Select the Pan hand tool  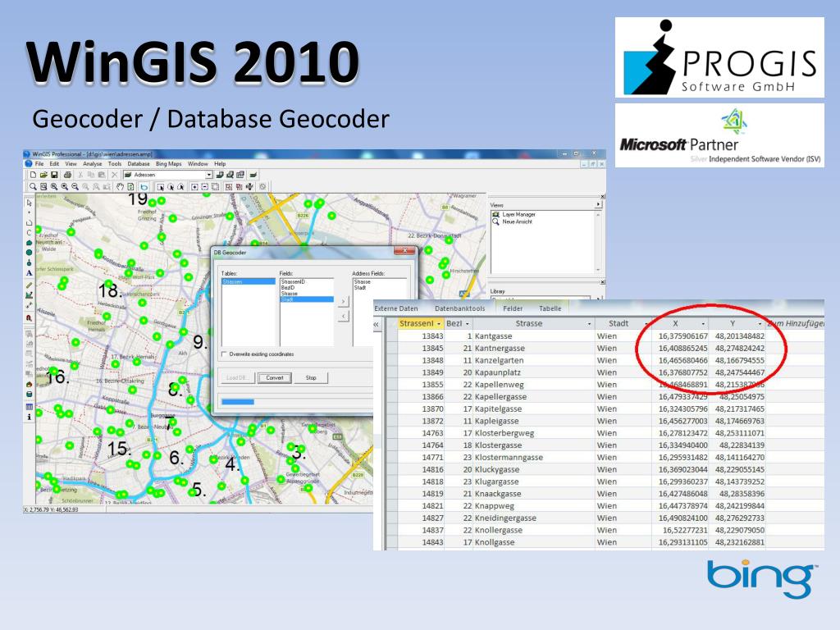[x=120, y=186]
